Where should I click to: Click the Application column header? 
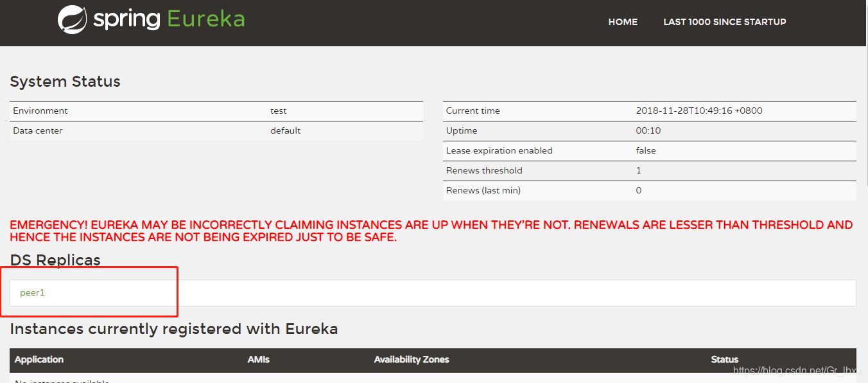pyautogui.click(x=39, y=360)
